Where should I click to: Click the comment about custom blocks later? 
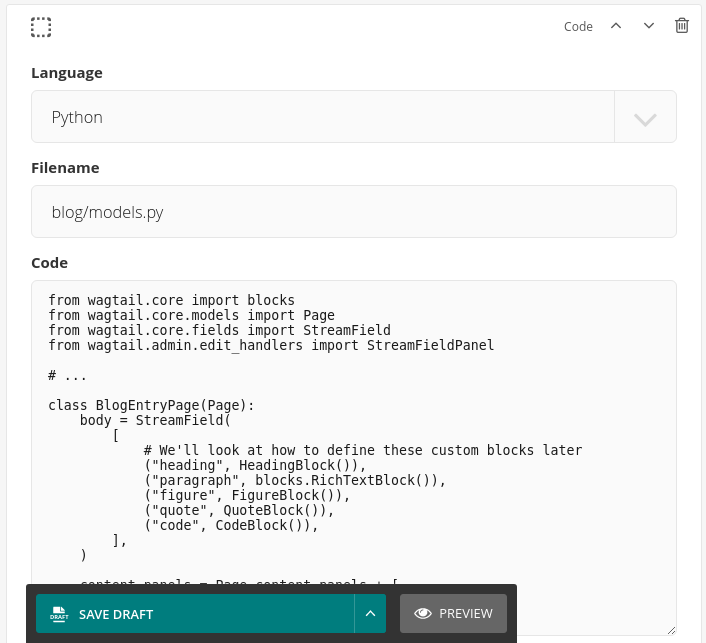coord(363,450)
